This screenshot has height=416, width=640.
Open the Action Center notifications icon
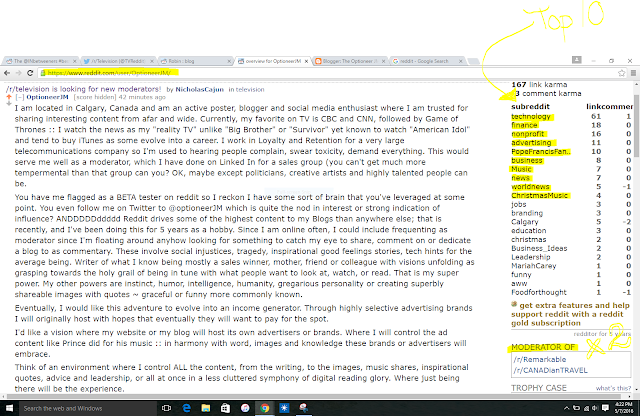(x=605, y=408)
